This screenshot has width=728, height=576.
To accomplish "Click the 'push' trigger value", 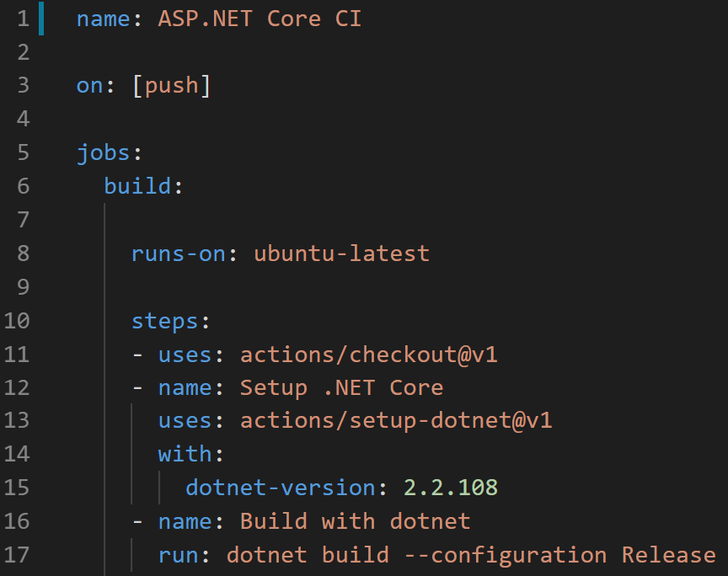I will coord(172,87).
